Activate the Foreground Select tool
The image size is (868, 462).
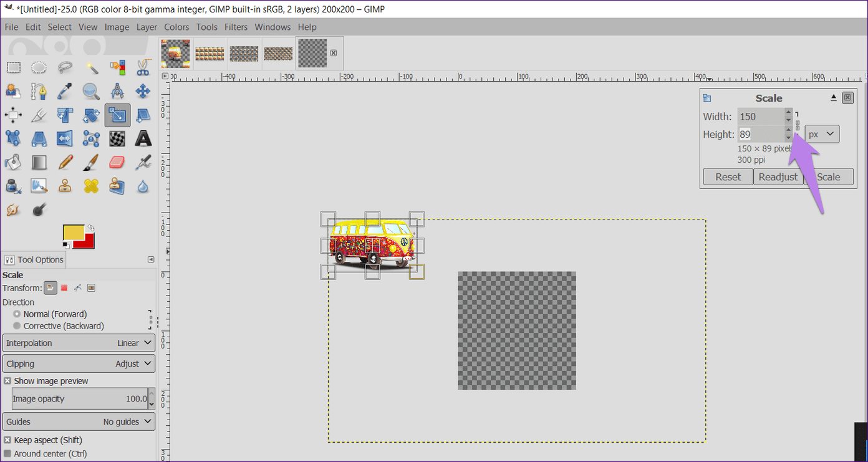14,91
